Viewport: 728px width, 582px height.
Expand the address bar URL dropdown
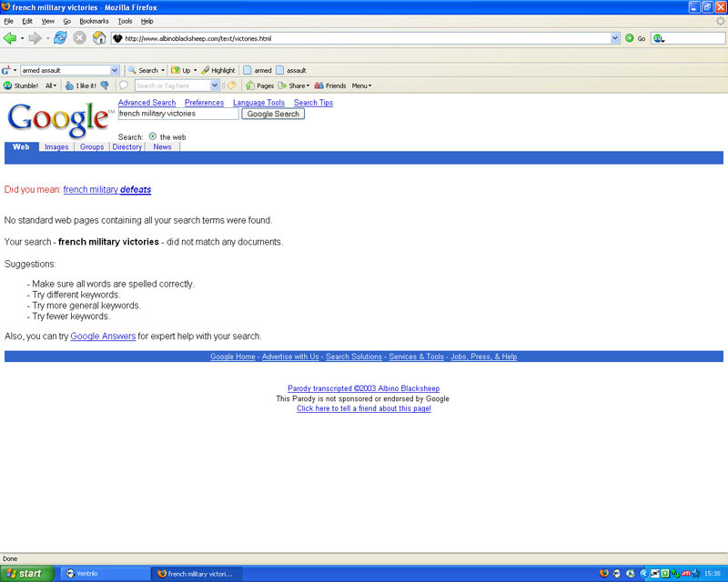coord(615,38)
